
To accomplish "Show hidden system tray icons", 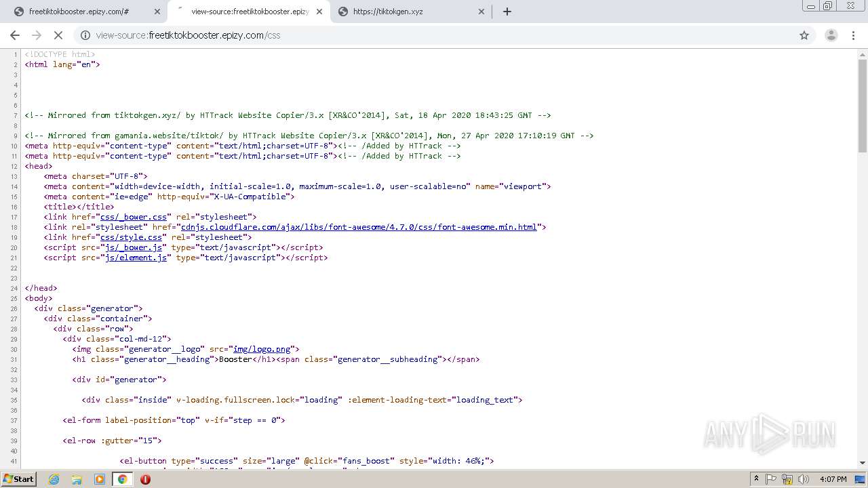I will (756, 479).
